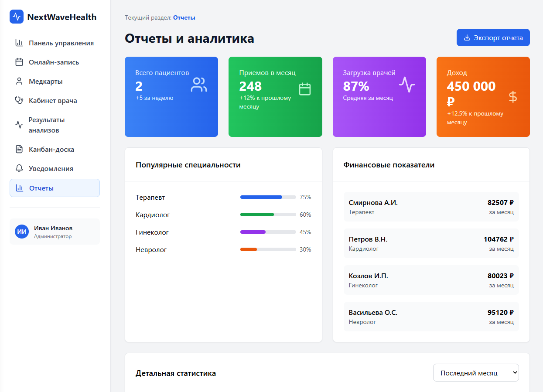Select the Онлайн-запись calendar icon

(18, 62)
